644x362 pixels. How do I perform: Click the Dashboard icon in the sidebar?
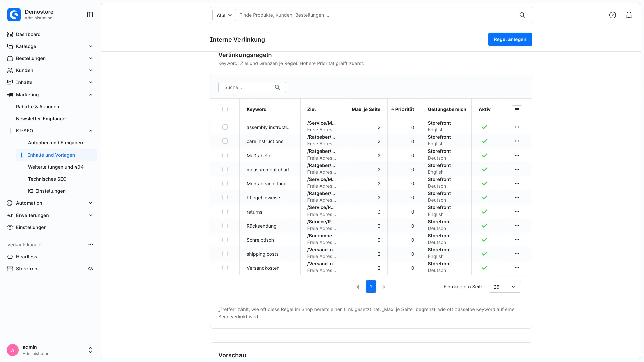point(10,34)
